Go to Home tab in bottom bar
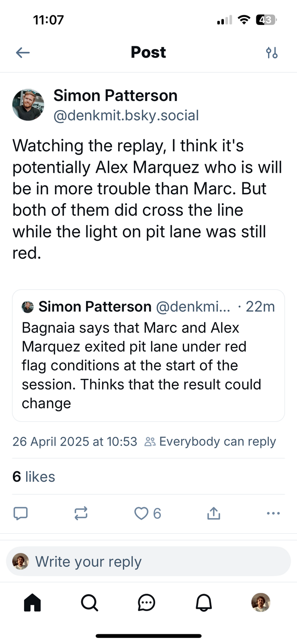Screen dimensions: 297x644 tap(33, 603)
